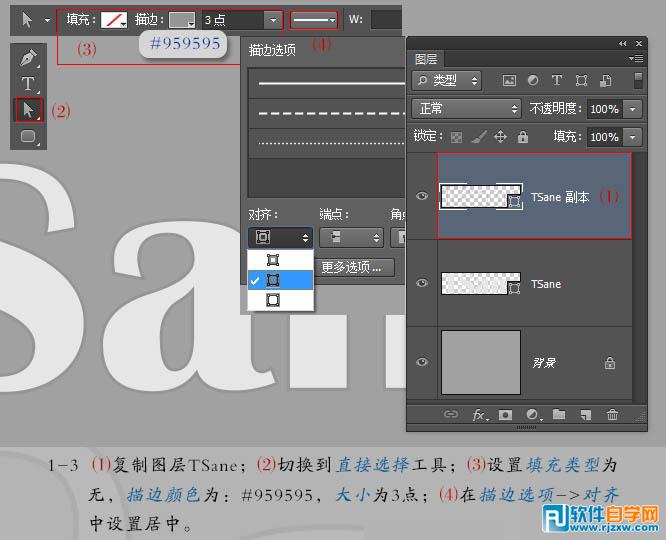Viewport: 666px width, 540px height.
Task: Create new fill or adjustment layer
Action: tap(533, 415)
